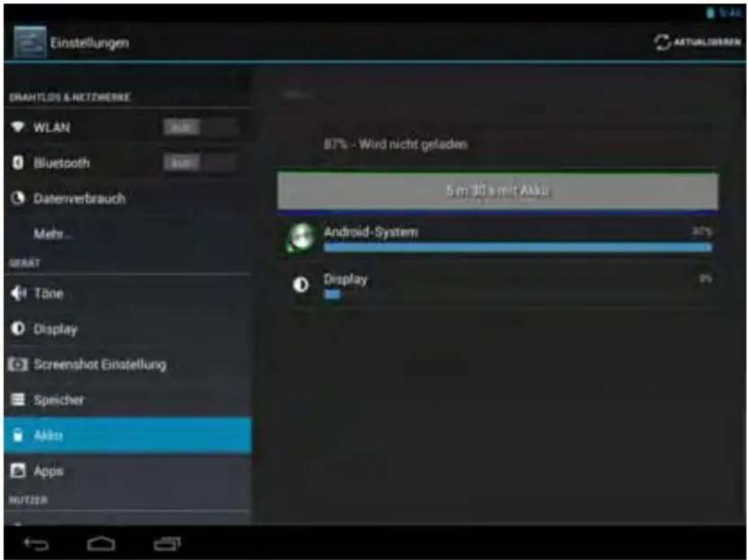
Task: Click the Android-System app icon
Action: coord(300,238)
